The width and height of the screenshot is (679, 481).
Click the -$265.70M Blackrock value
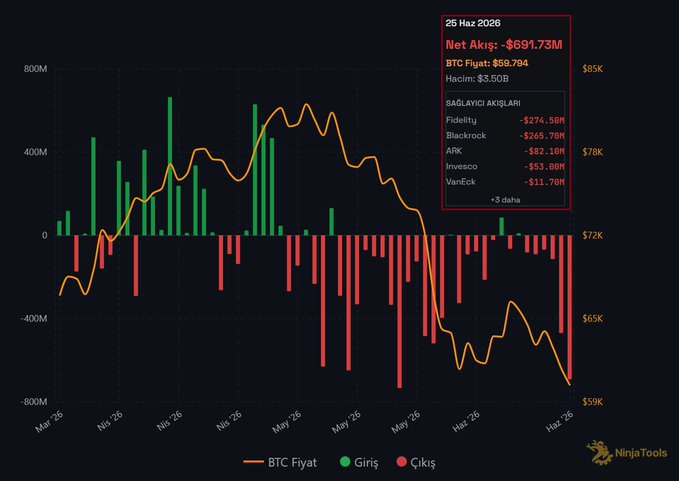542,136
